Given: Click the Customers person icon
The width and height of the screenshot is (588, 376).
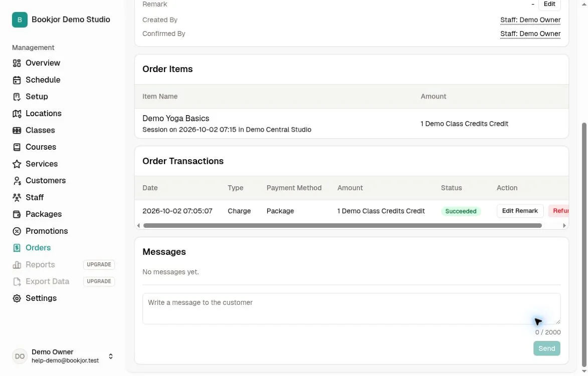Looking at the screenshot, I should 17,181.
